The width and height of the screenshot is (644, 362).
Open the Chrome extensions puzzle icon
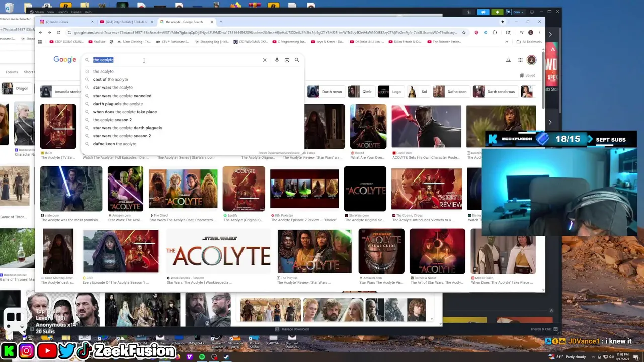(x=495, y=32)
